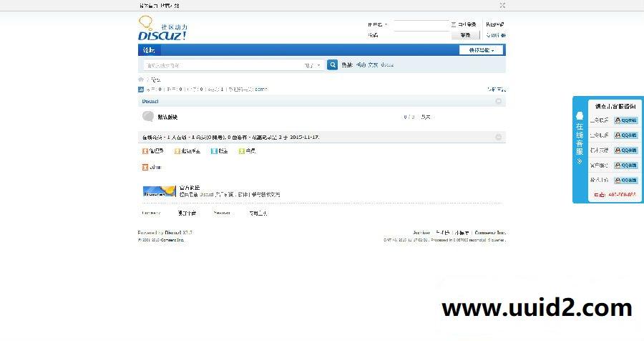The height and width of the screenshot is (341, 644).
Task: Click the admin username in online list
Action: point(156,167)
